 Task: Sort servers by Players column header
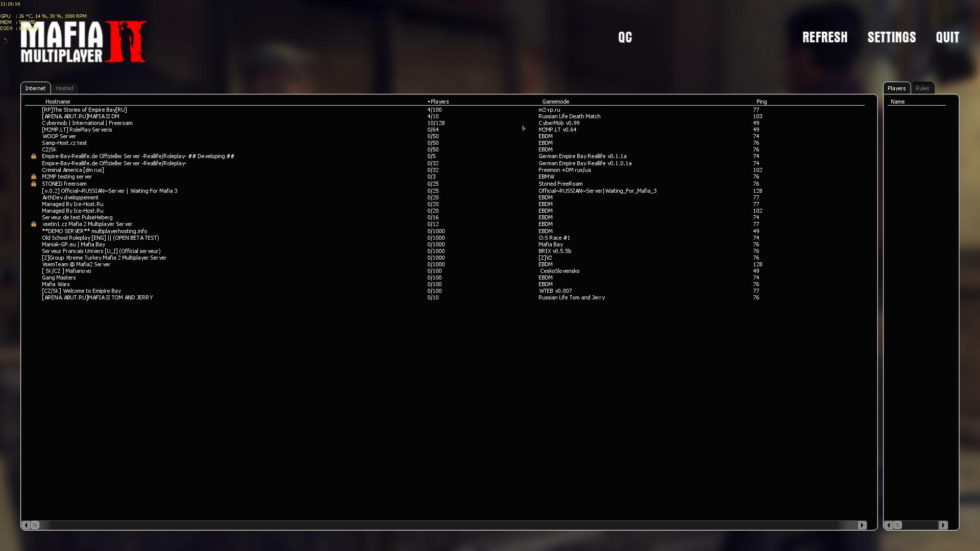pyautogui.click(x=439, y=102)
